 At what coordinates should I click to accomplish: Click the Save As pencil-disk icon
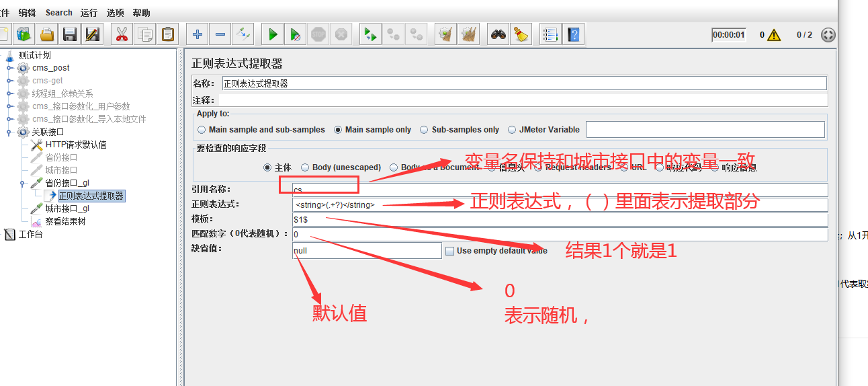[92, 34]
